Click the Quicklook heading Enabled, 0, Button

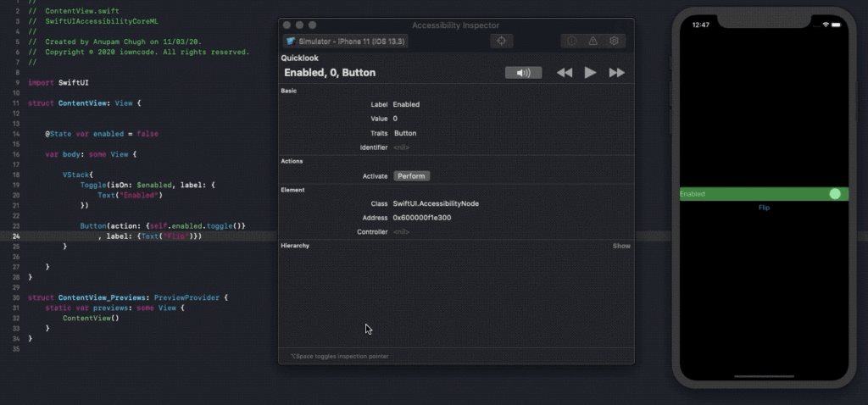click(330, 73)
